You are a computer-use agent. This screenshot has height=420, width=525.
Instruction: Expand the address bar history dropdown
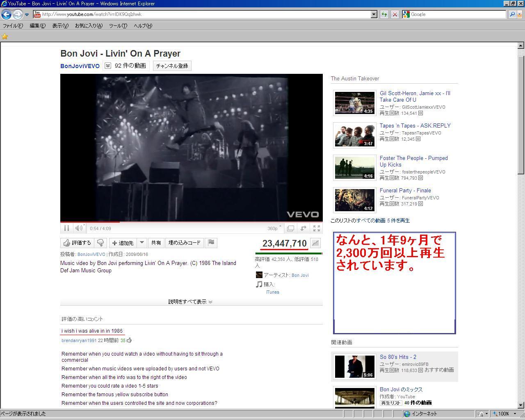coord(374,14)
